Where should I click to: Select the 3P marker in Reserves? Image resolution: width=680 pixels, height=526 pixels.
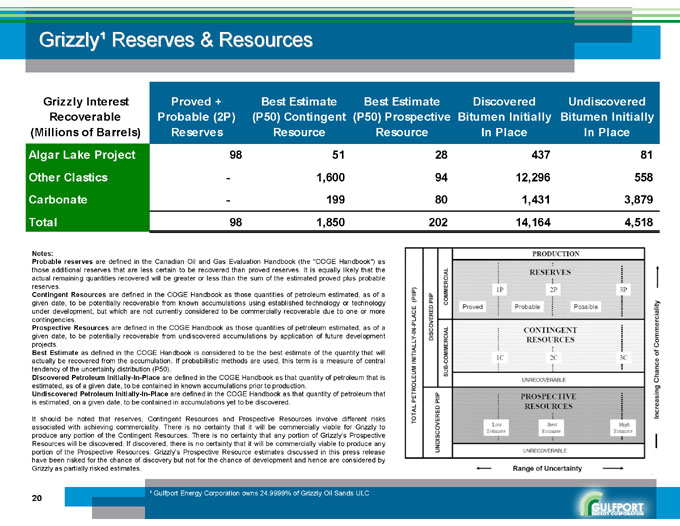[623, 289]
